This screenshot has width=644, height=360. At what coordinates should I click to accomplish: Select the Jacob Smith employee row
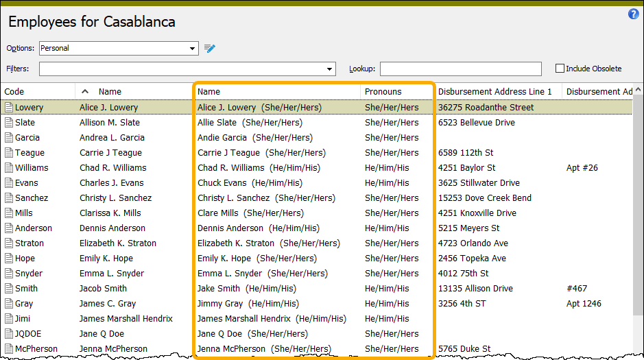click(103, 289)
